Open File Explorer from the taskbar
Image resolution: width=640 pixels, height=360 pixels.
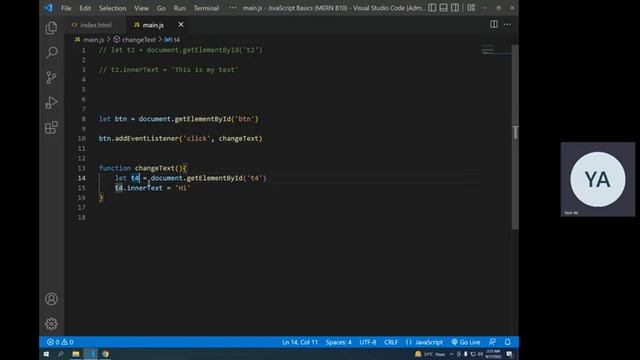point(76,354)
